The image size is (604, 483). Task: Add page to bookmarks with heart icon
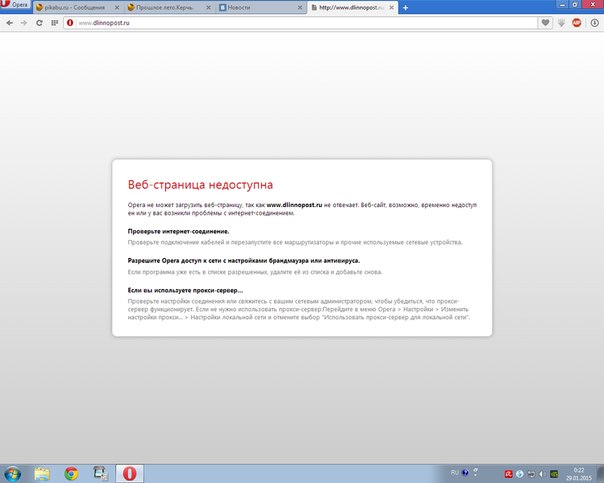click(545, 23)
